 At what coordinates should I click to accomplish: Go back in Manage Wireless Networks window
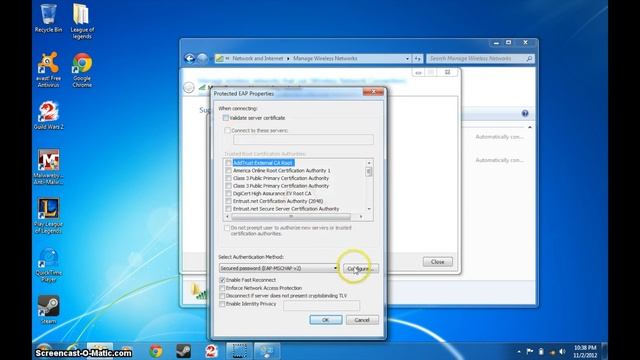point(189,58)
